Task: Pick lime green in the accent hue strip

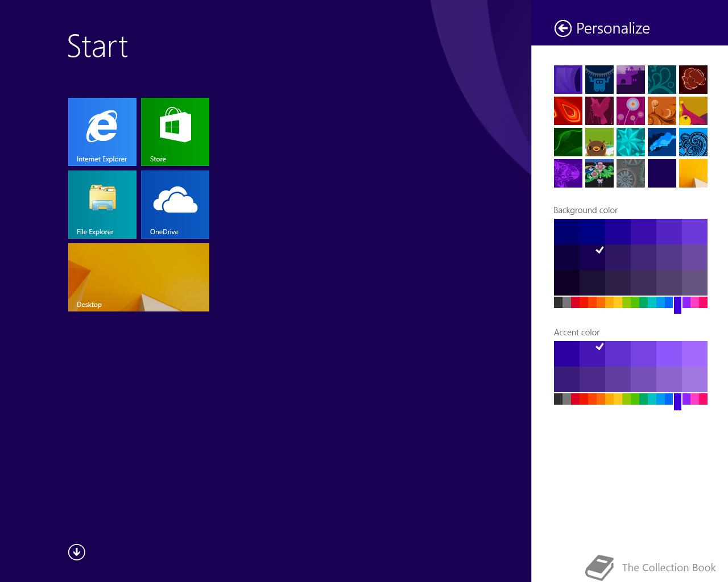Action: click(x=626, y=399)
